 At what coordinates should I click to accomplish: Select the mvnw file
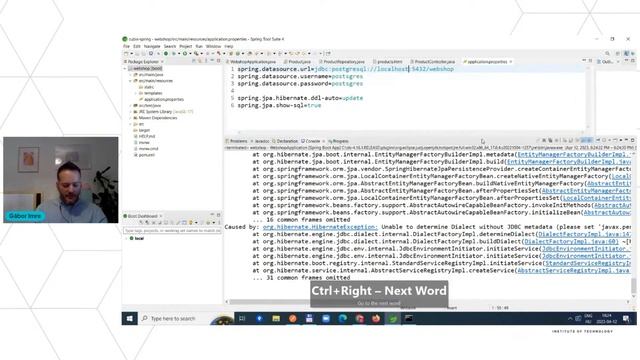tap(142, 142)
